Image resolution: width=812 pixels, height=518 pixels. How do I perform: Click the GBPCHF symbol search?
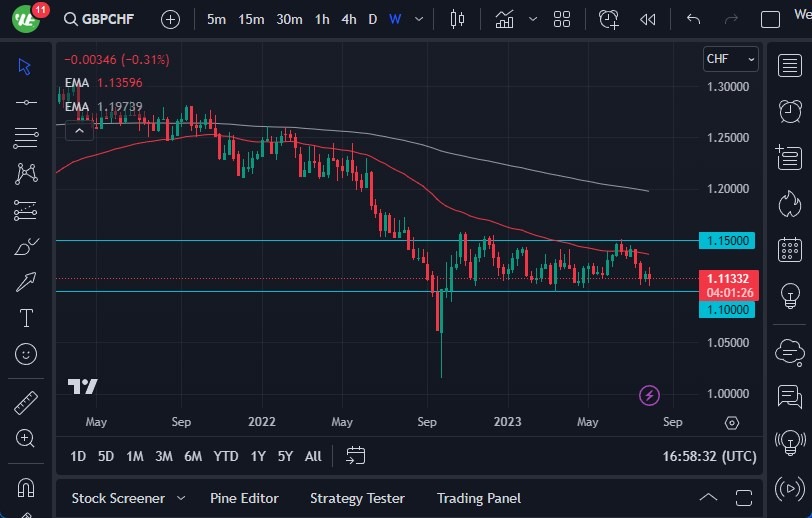coord(98,19)
